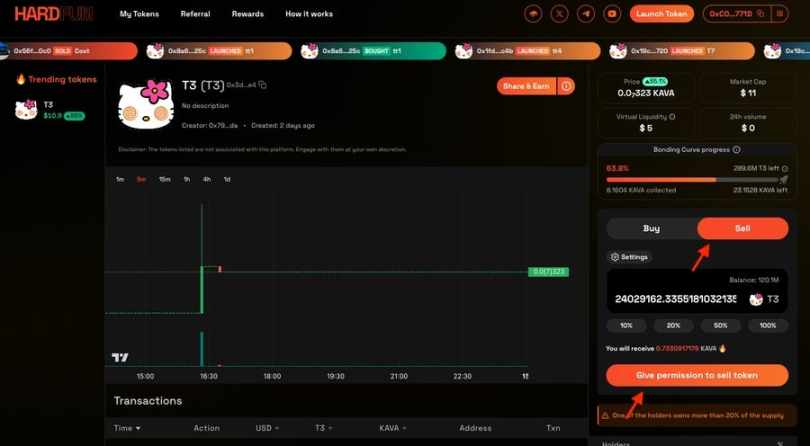This screenshot has height=446, width=810.
Task: Click the Virtual Liquidity info icon
Action: point(672,117)
